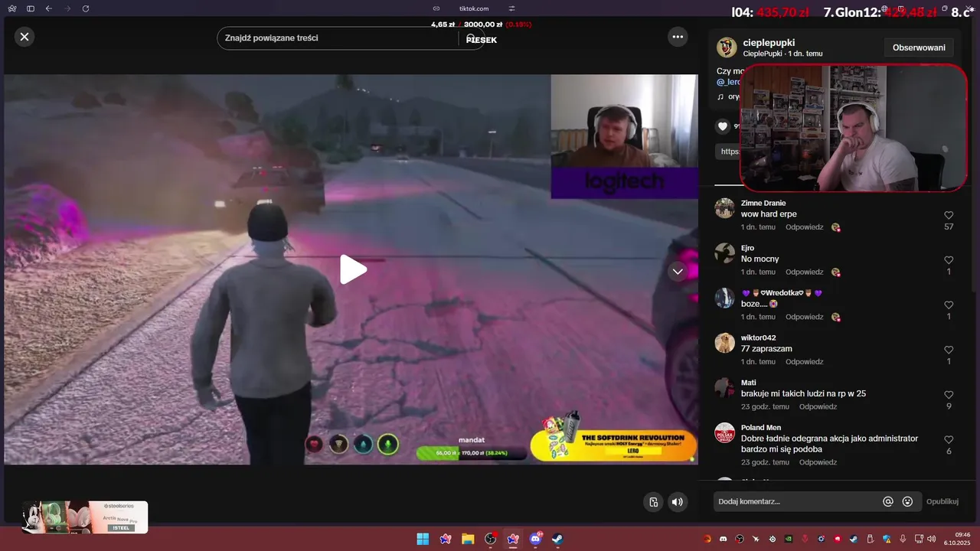Click the Opublikuj button
Screen dimensions: 980x551
coord(942,501)
